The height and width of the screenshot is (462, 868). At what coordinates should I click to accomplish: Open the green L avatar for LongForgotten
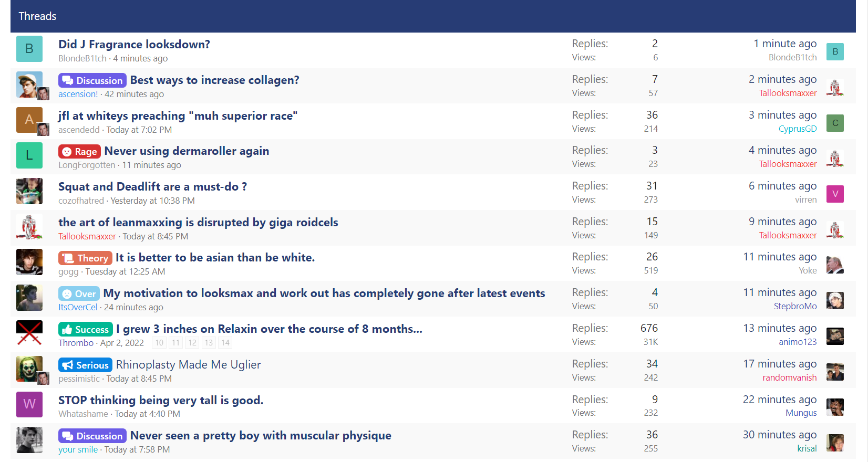[x=29, y=155]
